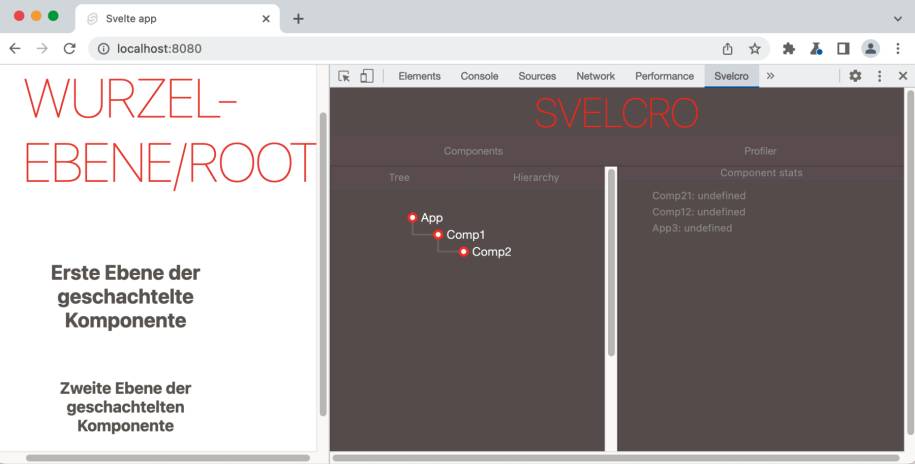Click the Comp2 node circle in tree
The height and width of the screenshot is (464, 915).
point(463,252)
